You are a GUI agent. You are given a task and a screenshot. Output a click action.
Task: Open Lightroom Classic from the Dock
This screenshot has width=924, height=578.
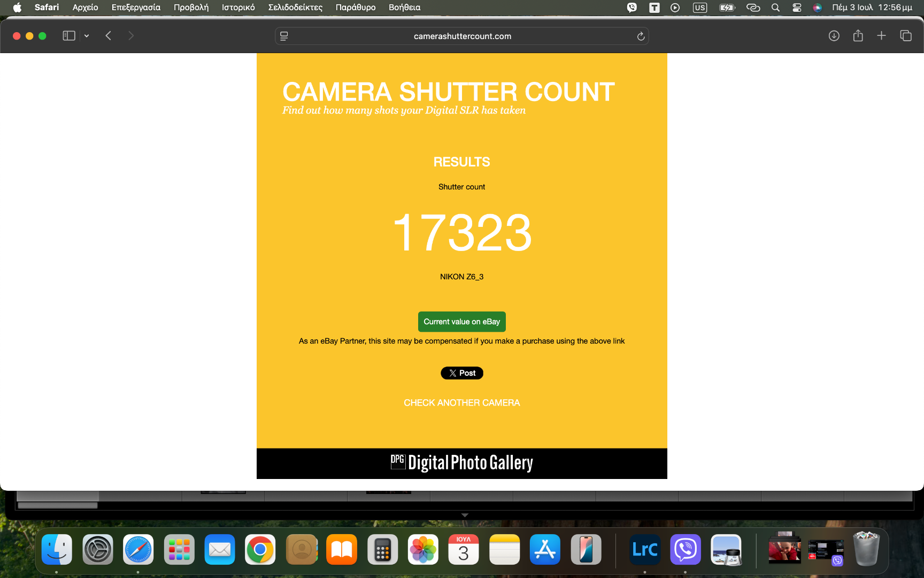tap(645, 550)
